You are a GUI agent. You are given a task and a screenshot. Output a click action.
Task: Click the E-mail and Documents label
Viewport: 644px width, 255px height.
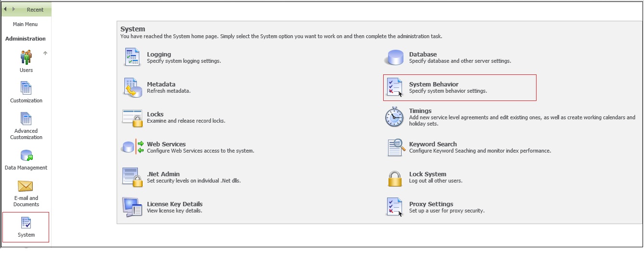26,201
